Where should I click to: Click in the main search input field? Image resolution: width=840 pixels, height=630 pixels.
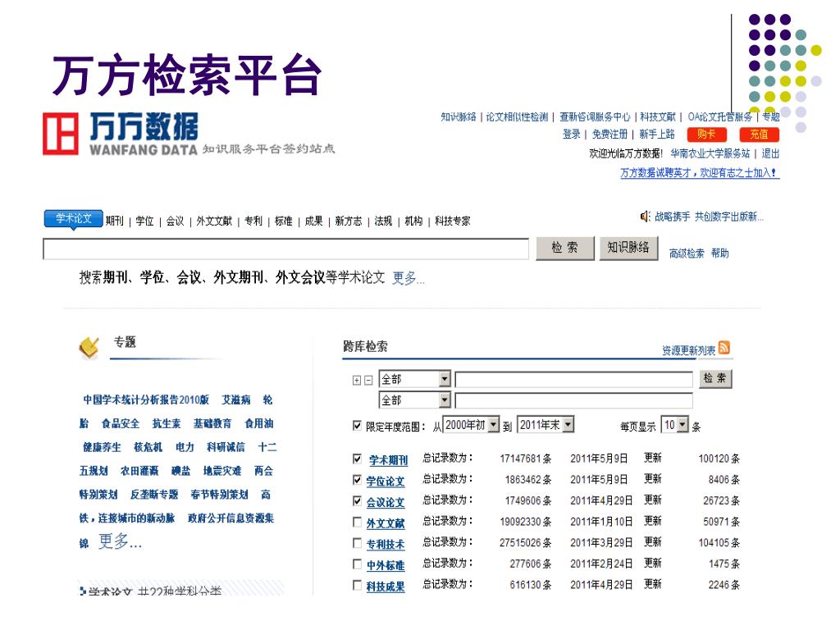tap(286, 249)
